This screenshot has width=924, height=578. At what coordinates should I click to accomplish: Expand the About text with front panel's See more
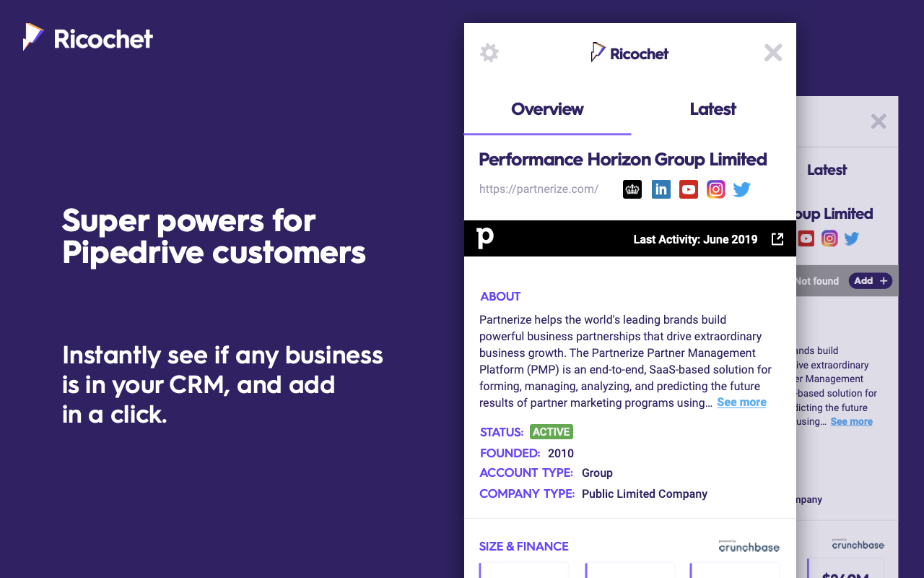pos(741,402)
